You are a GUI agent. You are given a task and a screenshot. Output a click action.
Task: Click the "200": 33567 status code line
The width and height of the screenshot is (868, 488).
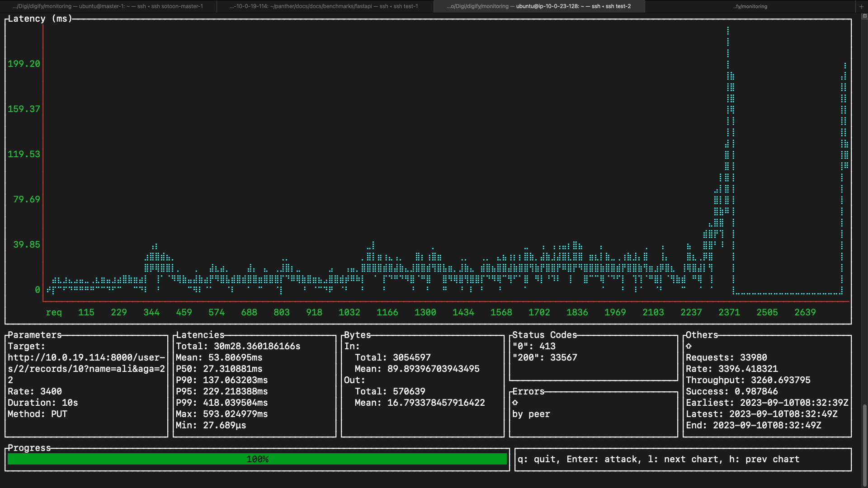point(545,357)
